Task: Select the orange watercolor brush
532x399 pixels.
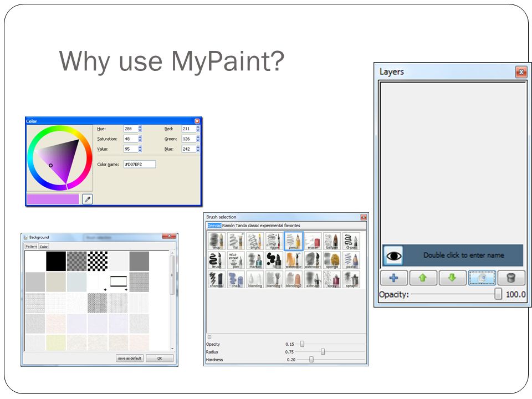Action: pyautogui.click(x=294, y=260)
